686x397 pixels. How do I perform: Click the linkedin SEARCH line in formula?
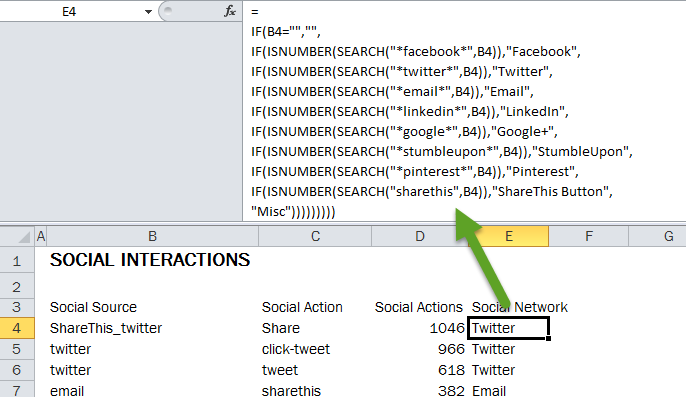[410, 112]
